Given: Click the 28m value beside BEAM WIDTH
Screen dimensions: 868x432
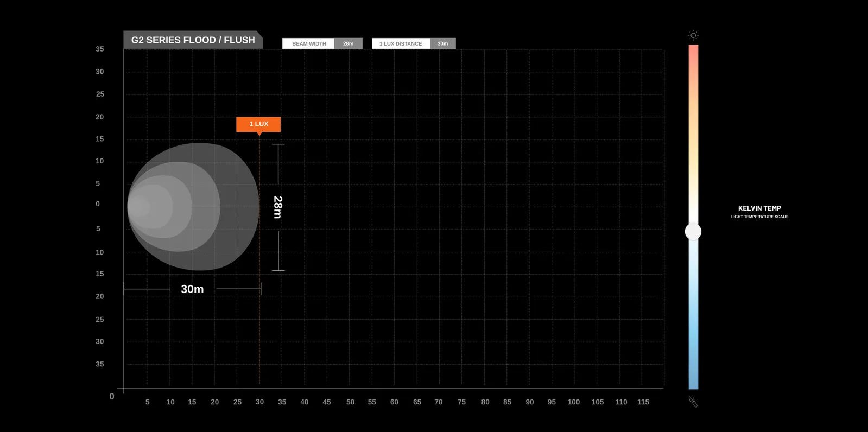Looking at the screenshot, I should coord(348,44).
